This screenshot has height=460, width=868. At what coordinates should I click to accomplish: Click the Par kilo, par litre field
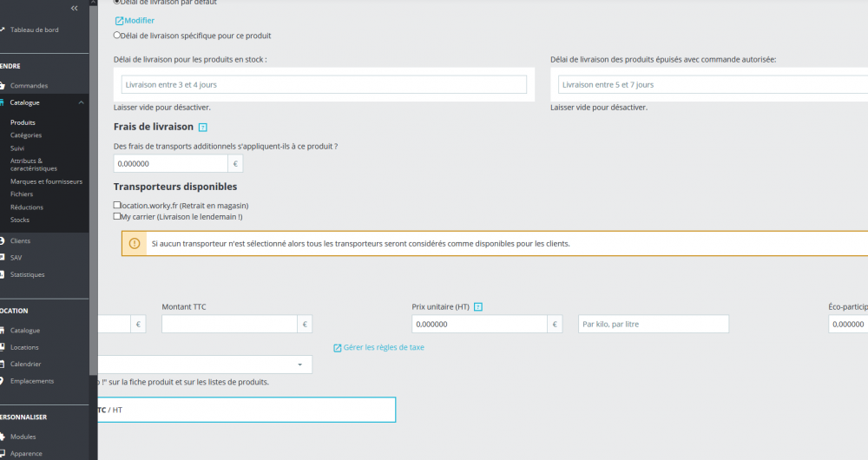click(654, 324)
